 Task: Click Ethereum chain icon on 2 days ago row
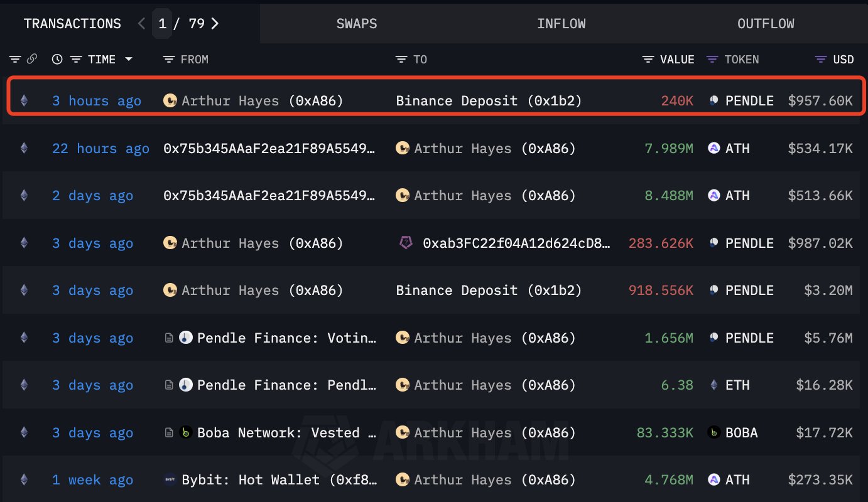click(x=24, y=195)
